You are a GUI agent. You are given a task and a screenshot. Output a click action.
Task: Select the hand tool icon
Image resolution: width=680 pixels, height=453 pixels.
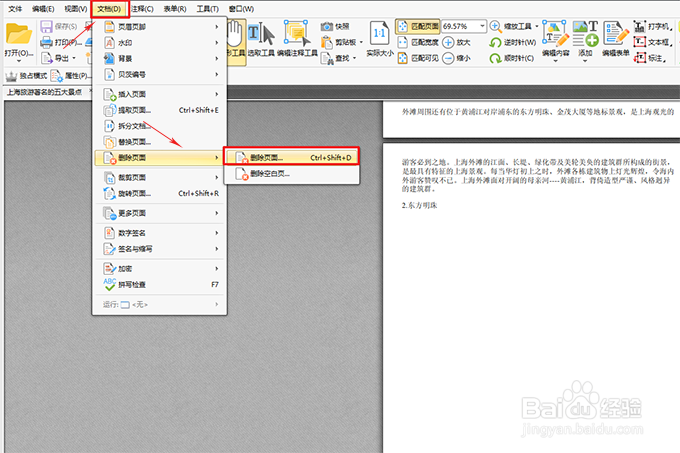[x=235, y=33]
